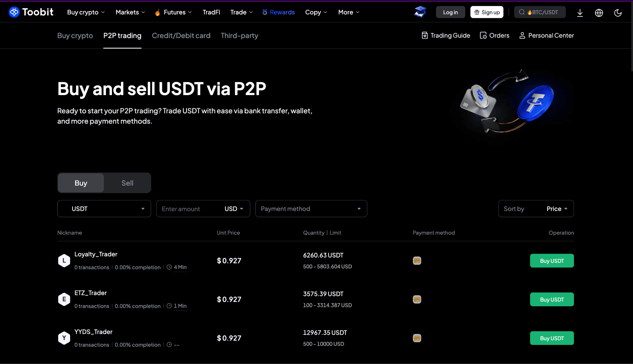633x364 pixels.
Task: Click the Personal Center user icon
Action: 522,36
